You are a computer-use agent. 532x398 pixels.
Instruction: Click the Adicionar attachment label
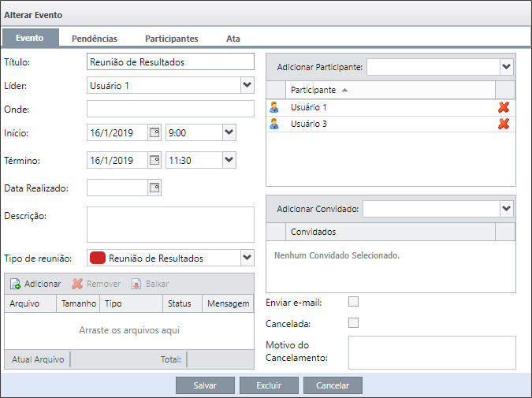pyautogui.click(x=43, y=284)
